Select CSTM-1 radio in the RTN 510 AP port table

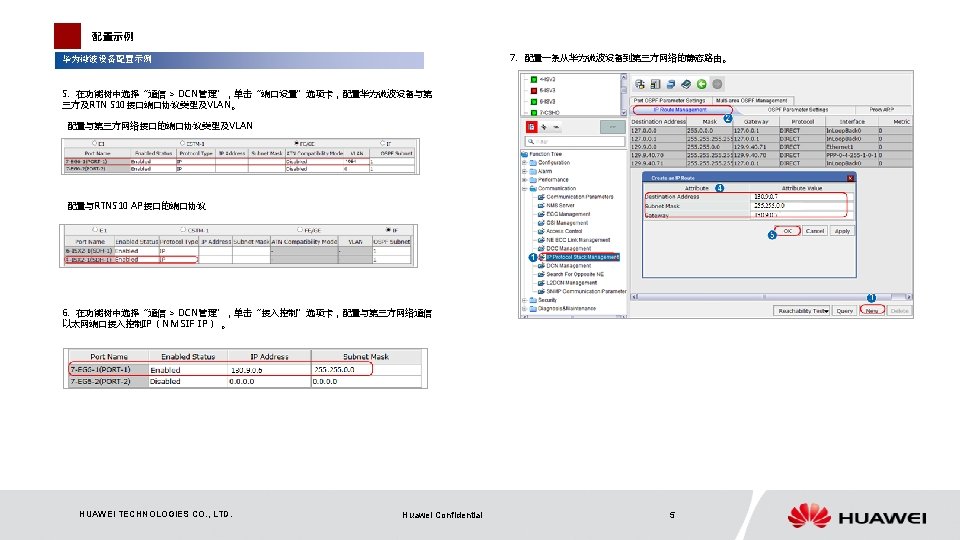[182, 230]
